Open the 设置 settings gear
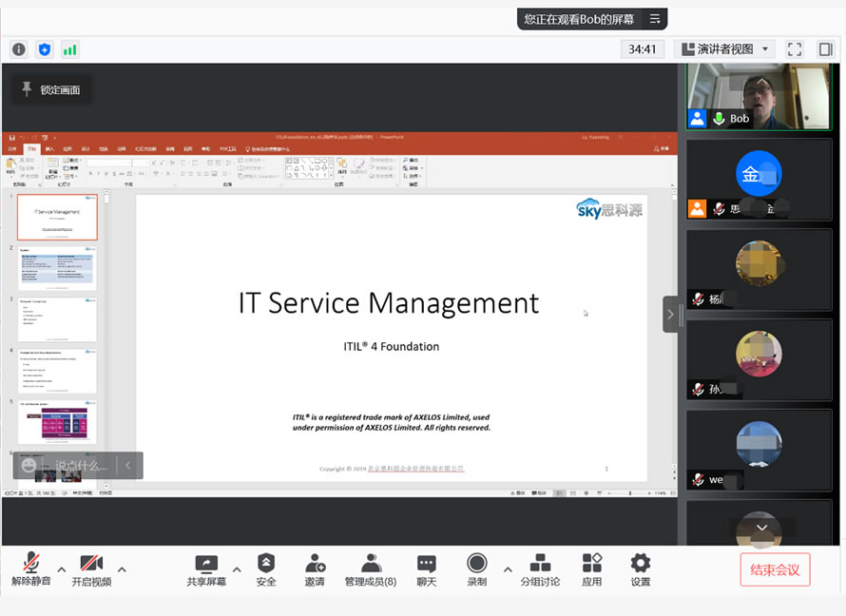 (x=641, y=569)
